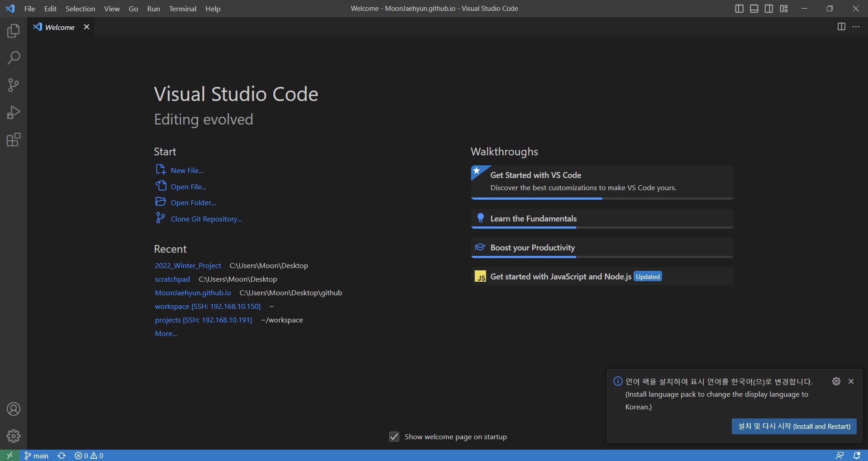Open the Selection menu
This screenshot has width=868, height=461.
[80, 9]
